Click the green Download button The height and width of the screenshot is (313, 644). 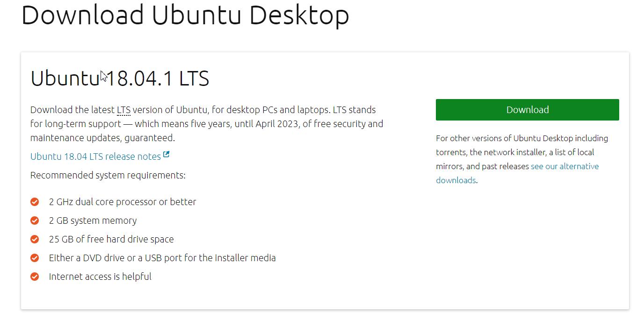tap(527, 109)
